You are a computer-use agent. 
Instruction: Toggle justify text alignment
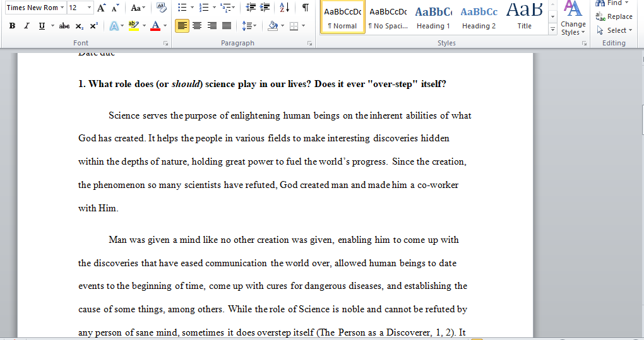pos(226,26)
